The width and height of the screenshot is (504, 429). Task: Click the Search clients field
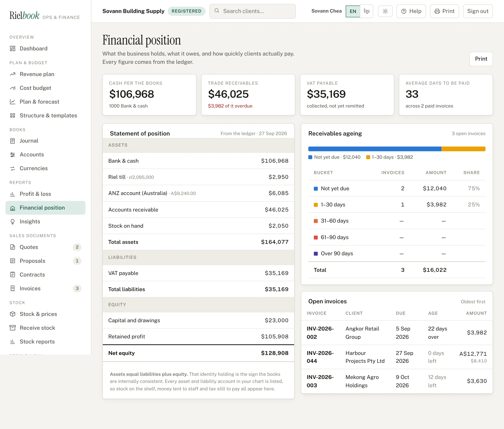coord(252,11)
